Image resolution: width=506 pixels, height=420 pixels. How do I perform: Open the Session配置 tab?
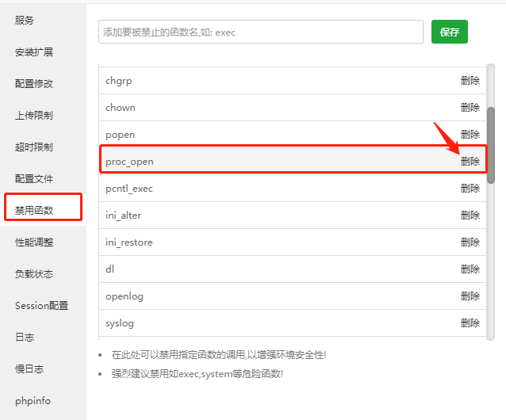coord(41,305)
